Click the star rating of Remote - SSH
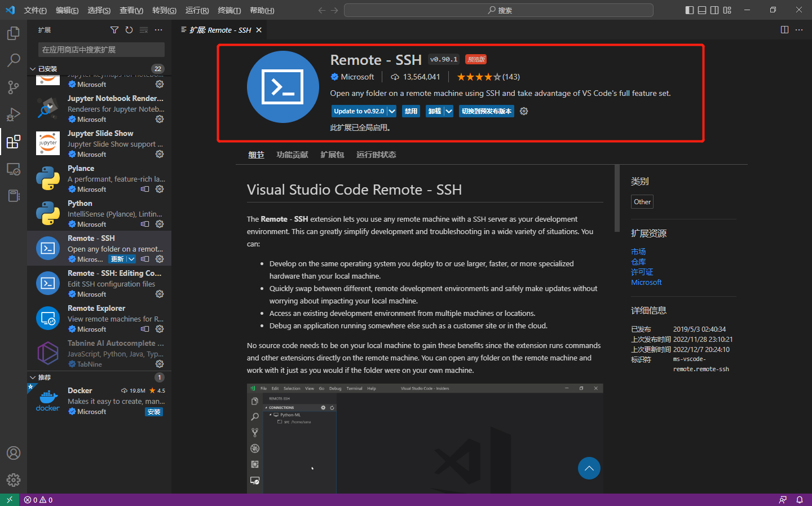The width and height of the screenshot is (812, 506). [488, 77]
